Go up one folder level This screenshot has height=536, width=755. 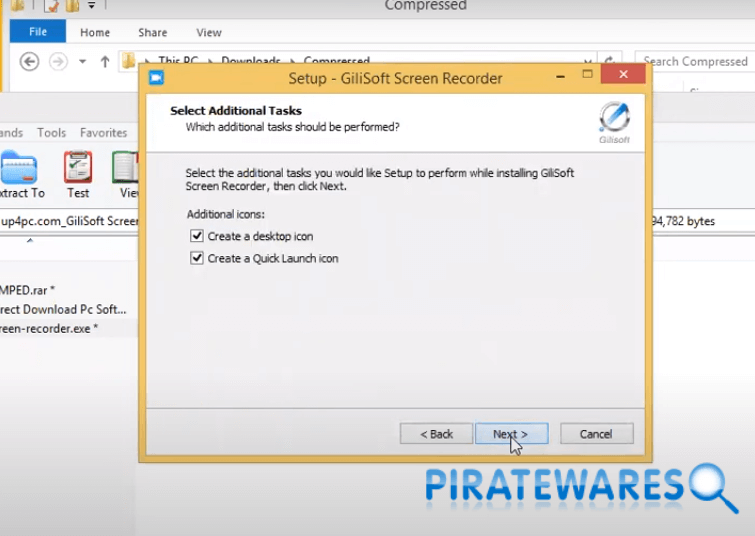coord(105,62)
